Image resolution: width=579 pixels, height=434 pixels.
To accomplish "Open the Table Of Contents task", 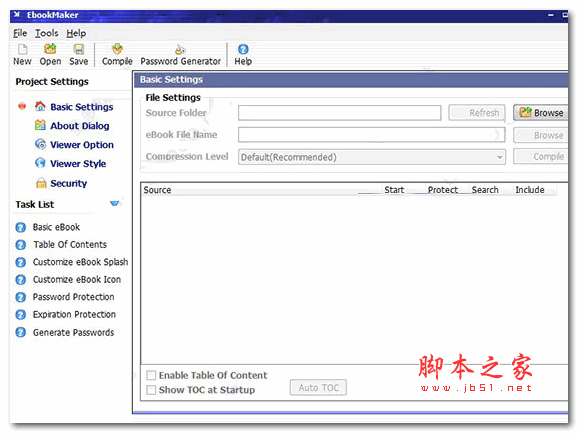I will tap(70, 245).
